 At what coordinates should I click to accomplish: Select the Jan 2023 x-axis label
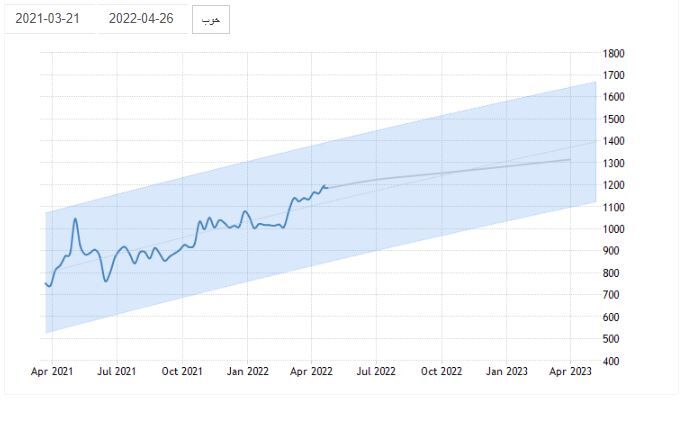point(507,372)
